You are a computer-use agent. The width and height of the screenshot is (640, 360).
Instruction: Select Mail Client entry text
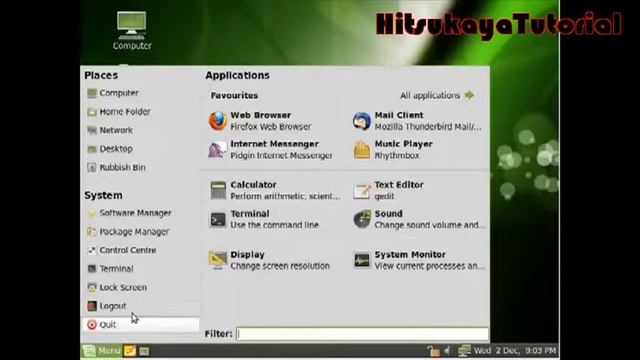[x=399, y=115]
